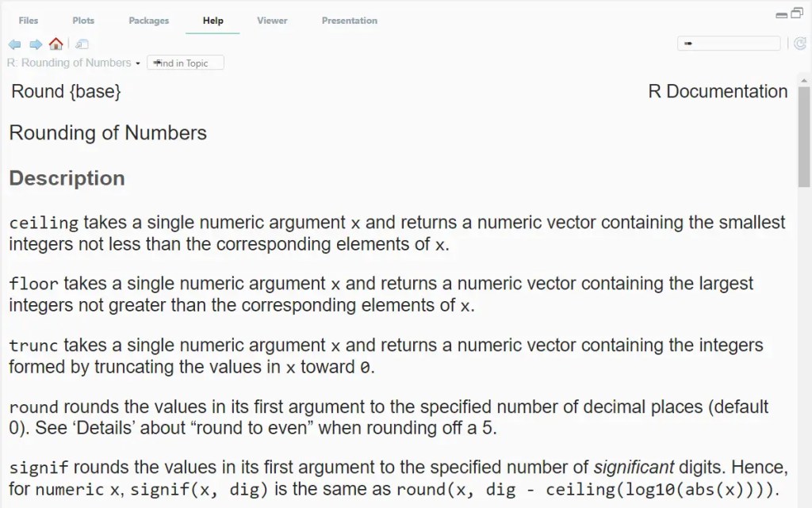Click the R Documentation header text
The image size is (812, 508).
point(718,91)
